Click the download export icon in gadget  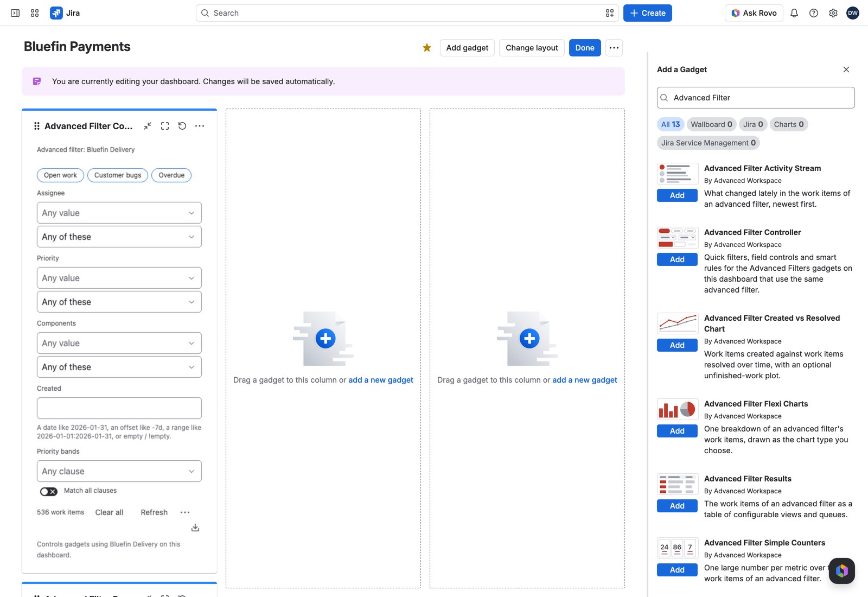click(x=195, y=528)
